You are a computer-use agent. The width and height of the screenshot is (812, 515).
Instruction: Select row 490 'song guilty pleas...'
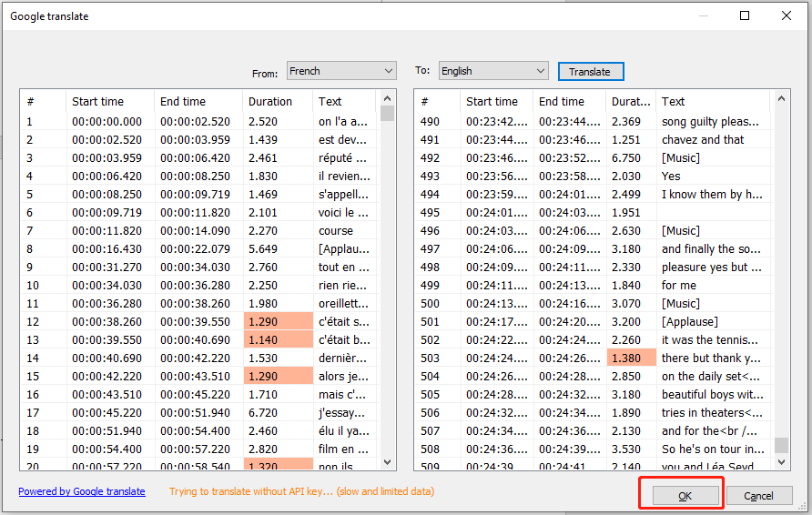pos(594,122)
